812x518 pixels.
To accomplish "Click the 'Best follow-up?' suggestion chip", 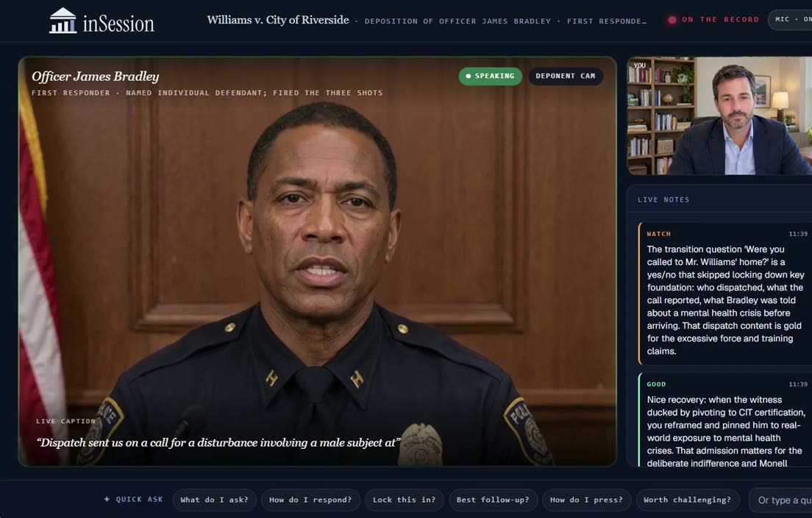I will (x=493, y=500).
